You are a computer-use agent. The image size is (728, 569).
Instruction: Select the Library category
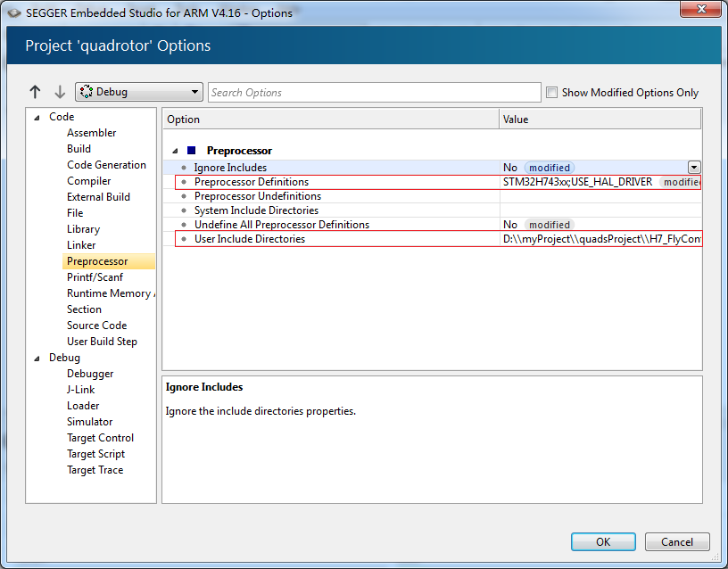pos(84,229)
